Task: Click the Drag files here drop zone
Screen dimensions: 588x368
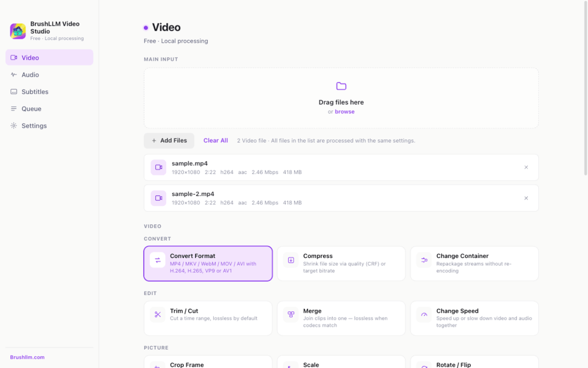Action: (341, 98)
